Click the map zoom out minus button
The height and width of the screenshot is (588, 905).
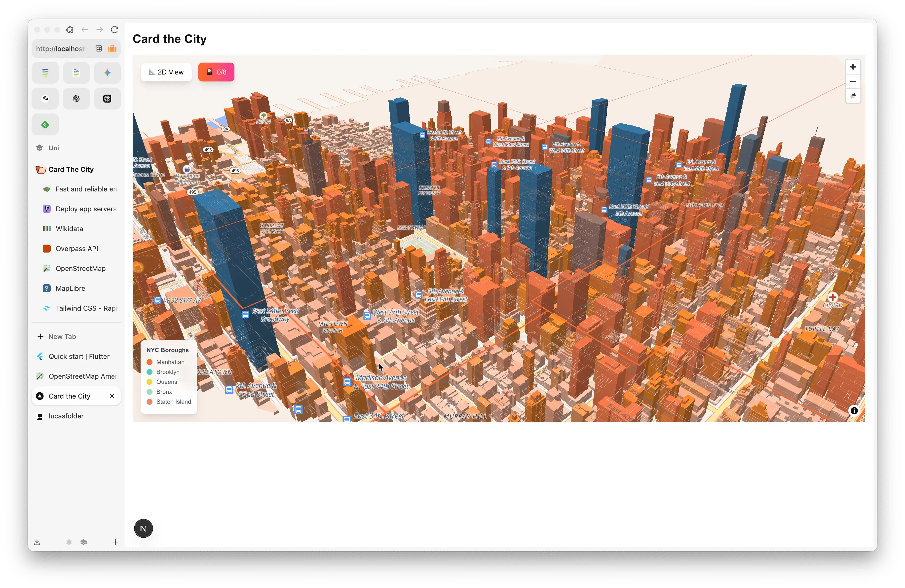coord(853,81)
